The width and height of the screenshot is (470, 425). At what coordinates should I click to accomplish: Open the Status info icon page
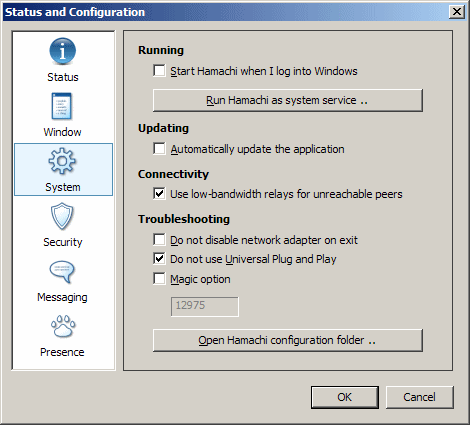[62, 51]
